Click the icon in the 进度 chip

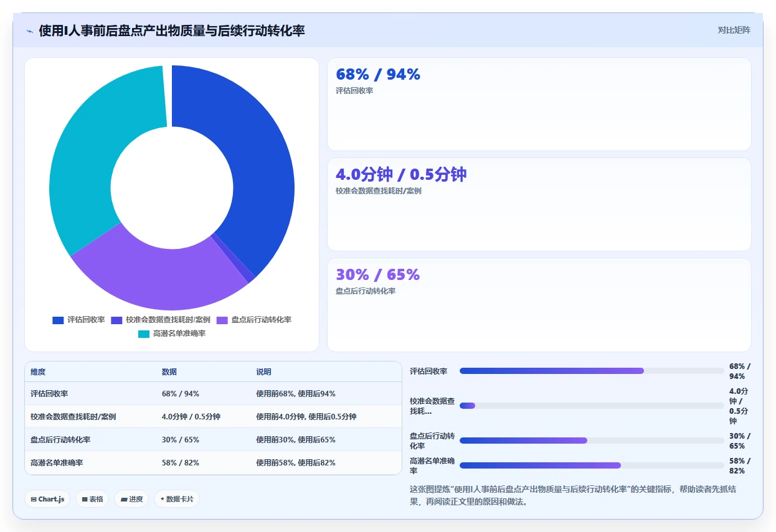tap(124, 499)
